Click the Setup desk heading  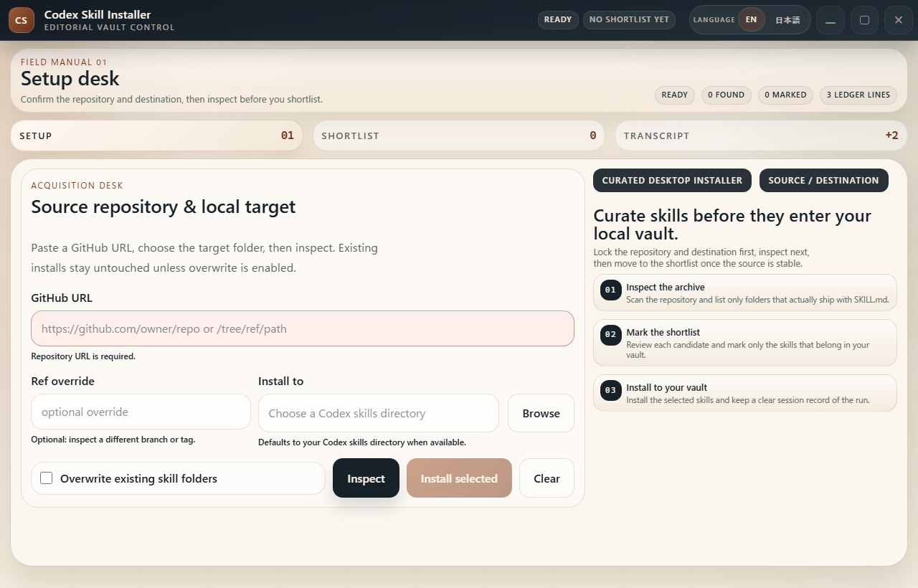click(70, 79)
